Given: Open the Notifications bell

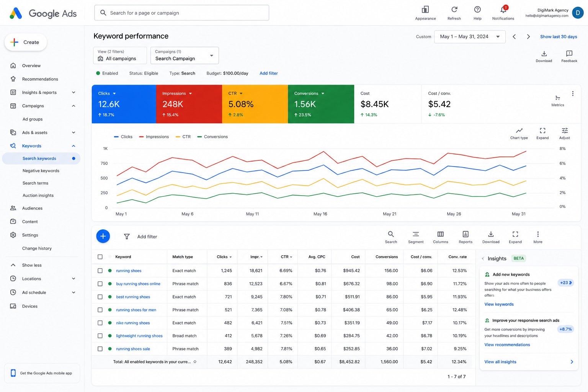Looking at the screenshot, I should click(503, 10).
